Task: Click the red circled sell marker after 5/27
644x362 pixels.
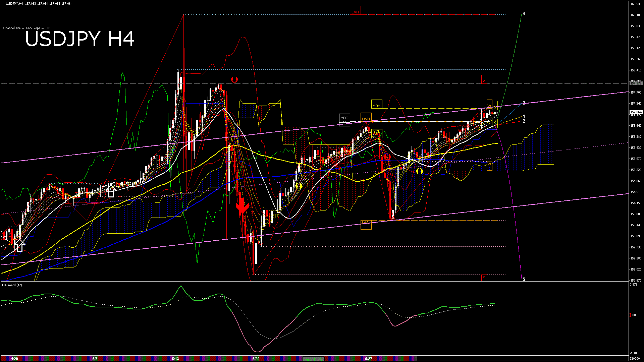Action: point(387,157)
